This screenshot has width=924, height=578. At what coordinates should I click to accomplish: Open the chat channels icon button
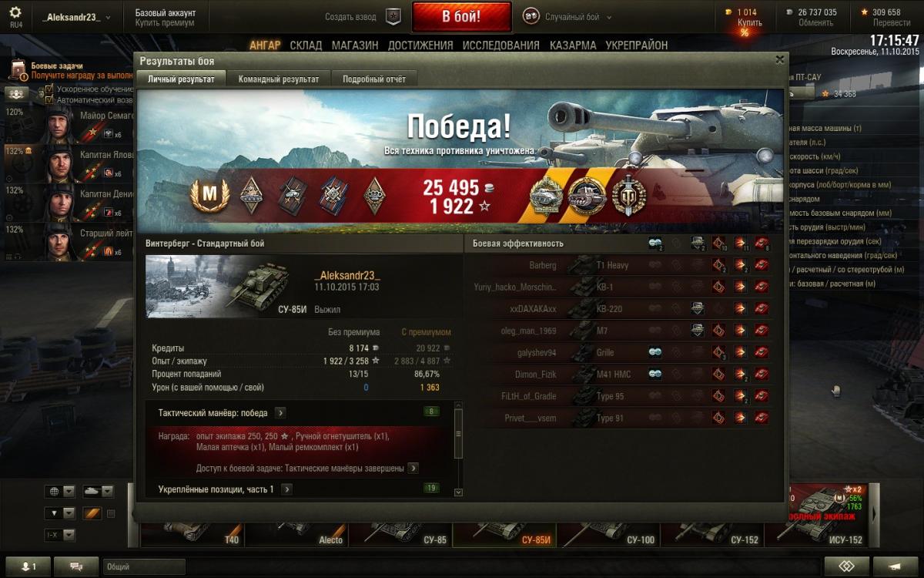[77, 566]
